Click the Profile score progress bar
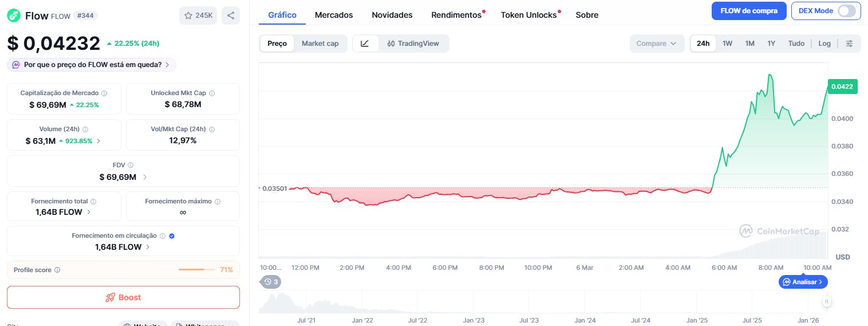The height and width of the screenshot is (326, 868). pos(197,270)
